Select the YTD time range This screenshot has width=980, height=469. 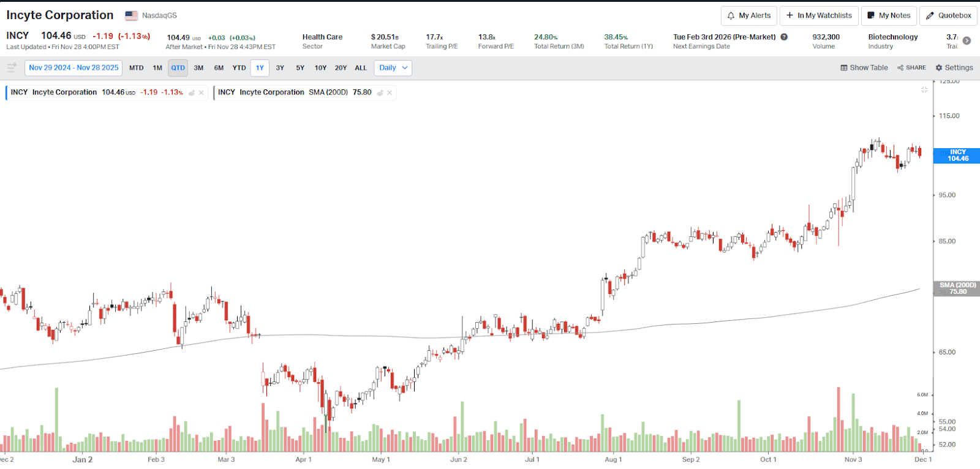pyautogui.click(x=239, y=68)
